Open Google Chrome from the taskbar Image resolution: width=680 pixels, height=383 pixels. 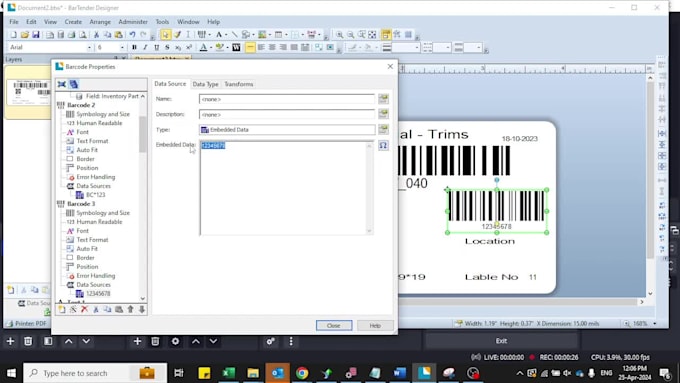pyautogui.click(x=302, y=373)
